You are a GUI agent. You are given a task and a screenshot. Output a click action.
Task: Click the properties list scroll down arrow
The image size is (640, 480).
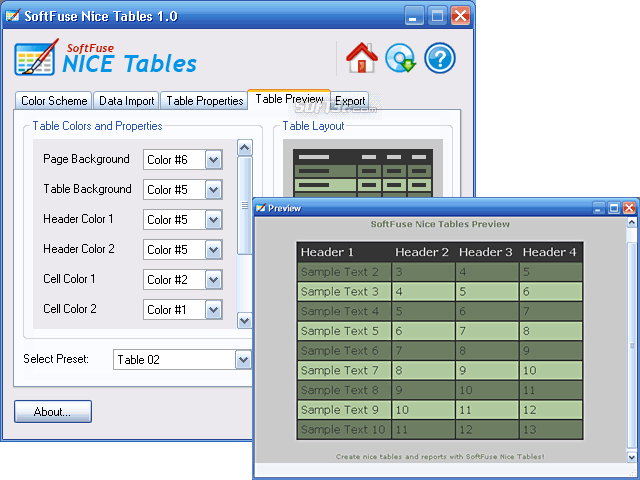point(244,320)
